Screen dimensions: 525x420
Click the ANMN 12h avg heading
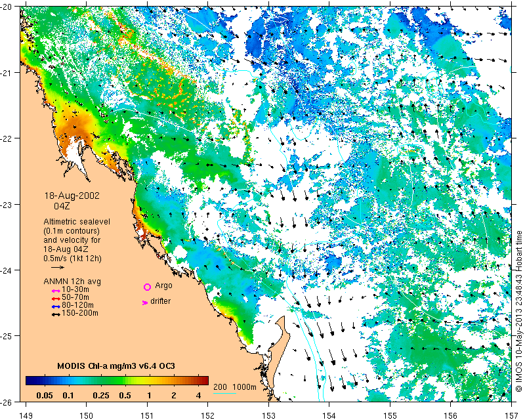(72, 282)
